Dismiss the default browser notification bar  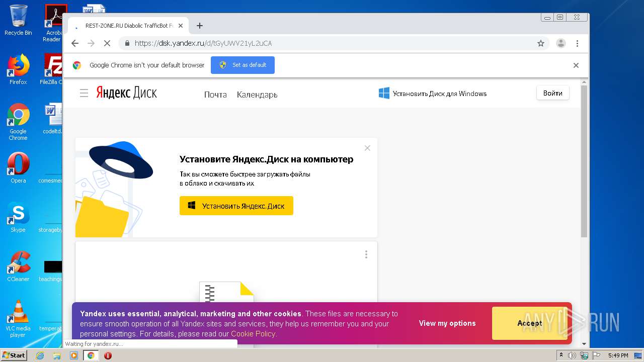576,65
